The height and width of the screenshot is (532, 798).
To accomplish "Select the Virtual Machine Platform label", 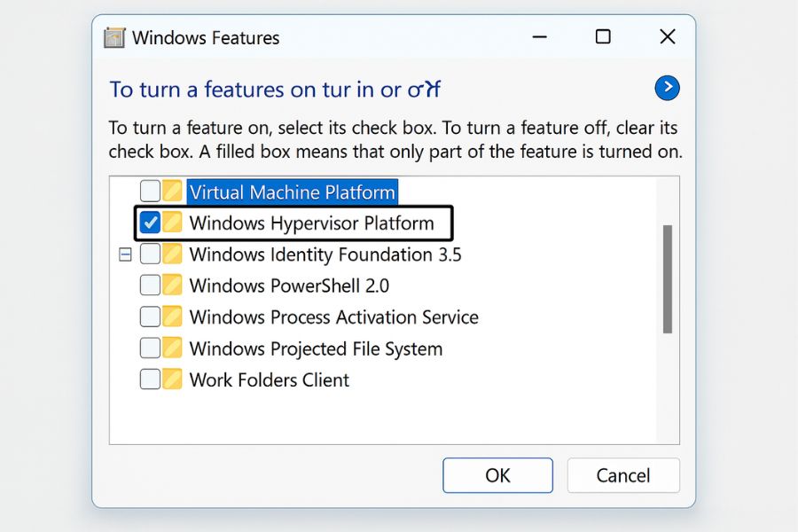I will [292, 192].
